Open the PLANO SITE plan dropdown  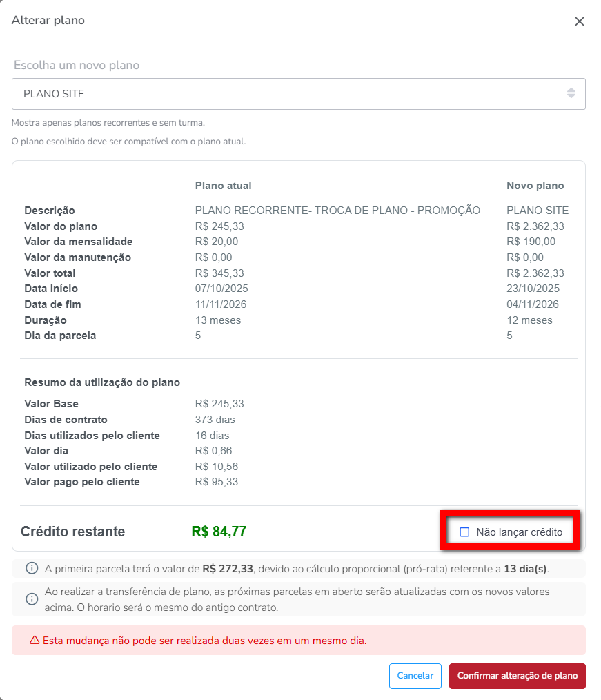298,93
